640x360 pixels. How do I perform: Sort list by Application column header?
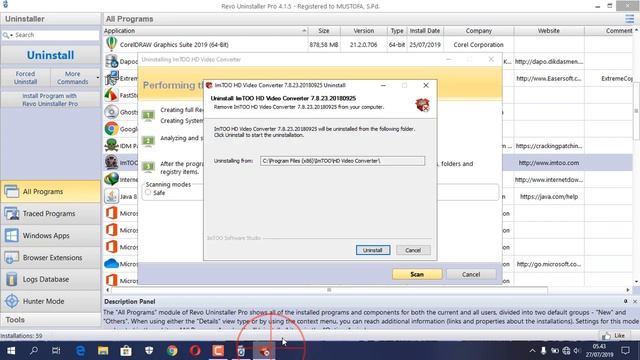205,31
